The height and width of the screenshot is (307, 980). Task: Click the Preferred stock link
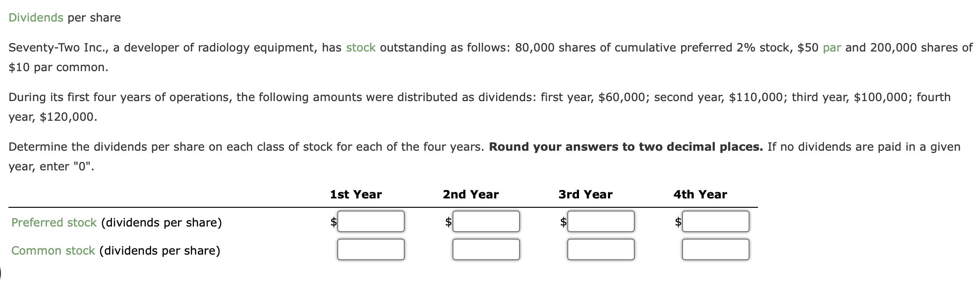pos(54,222)
